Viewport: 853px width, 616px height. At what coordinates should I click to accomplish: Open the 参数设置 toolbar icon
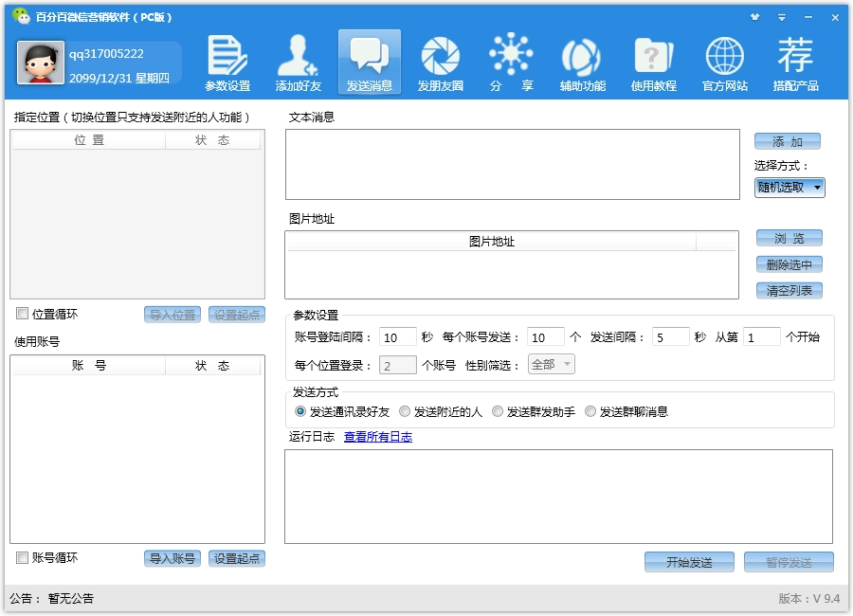227,63
